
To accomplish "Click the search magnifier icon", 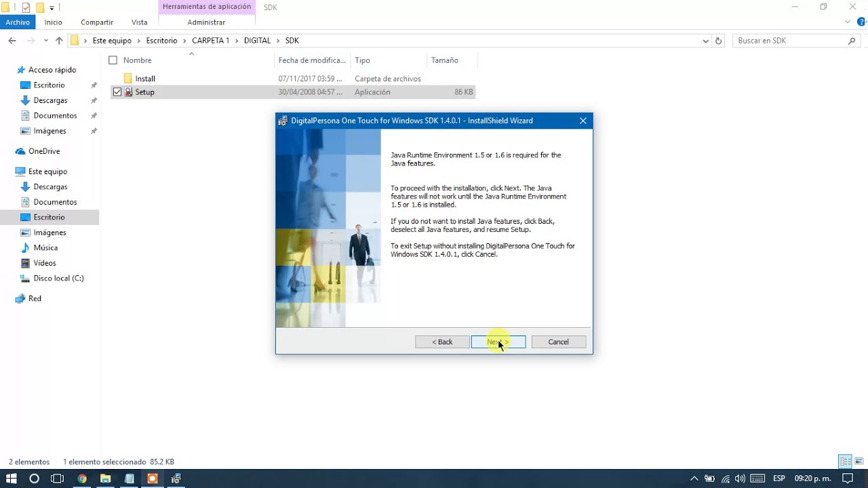I will (852, 41).
